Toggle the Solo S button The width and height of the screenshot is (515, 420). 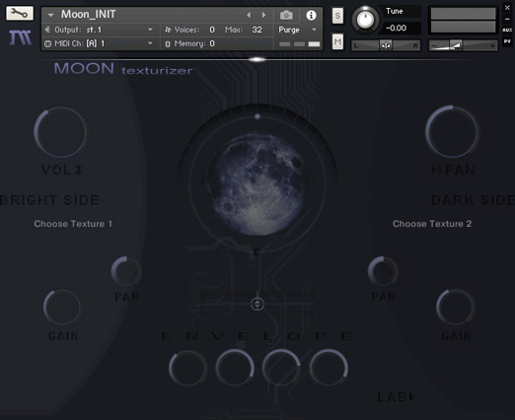tap(337, 16)
